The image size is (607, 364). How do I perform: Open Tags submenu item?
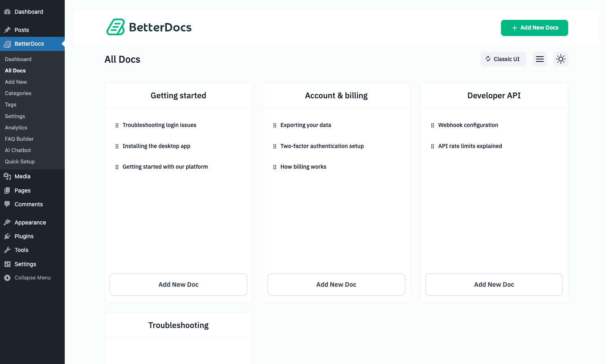[11, 104]
